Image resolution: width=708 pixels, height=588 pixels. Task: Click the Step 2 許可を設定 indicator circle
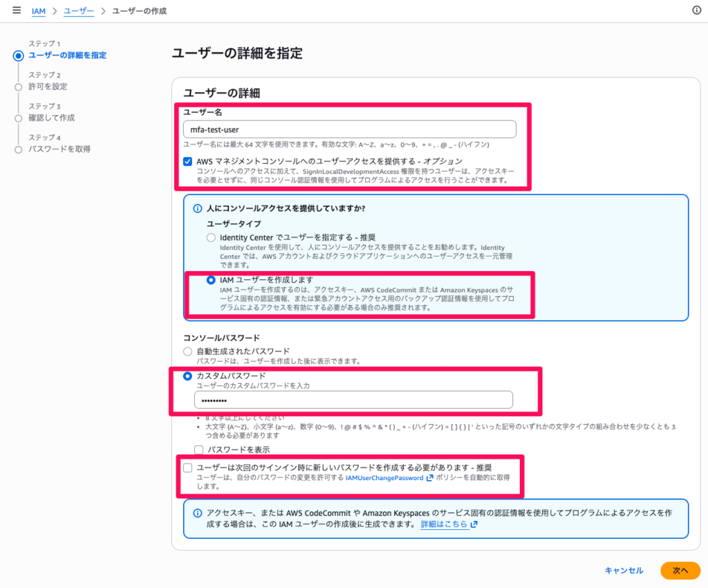point(19,87)
